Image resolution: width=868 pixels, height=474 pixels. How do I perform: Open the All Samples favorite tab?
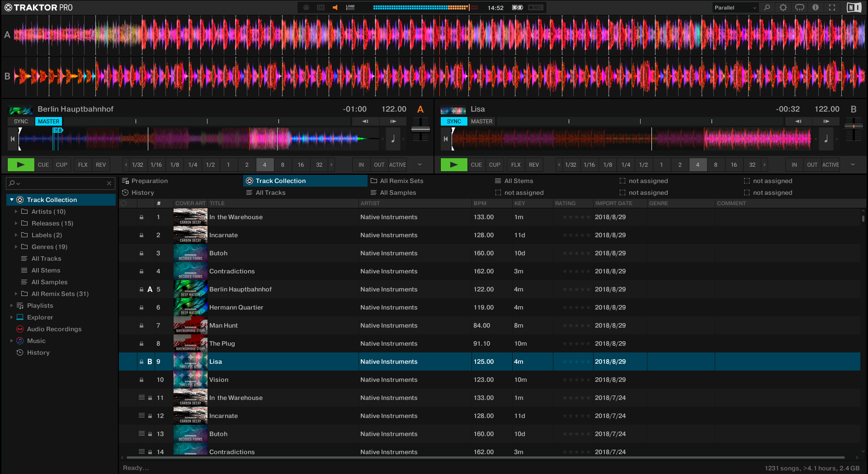point(429,193)
